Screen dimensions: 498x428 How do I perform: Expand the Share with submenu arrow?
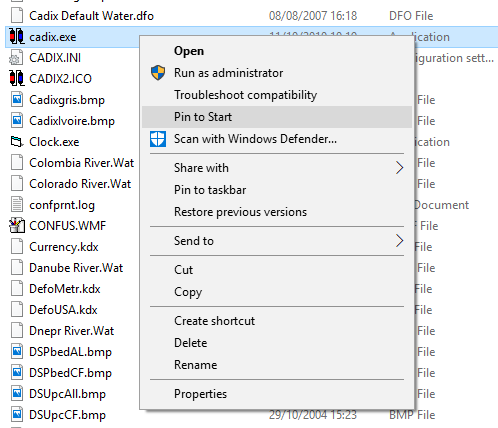tap(399, 167)
